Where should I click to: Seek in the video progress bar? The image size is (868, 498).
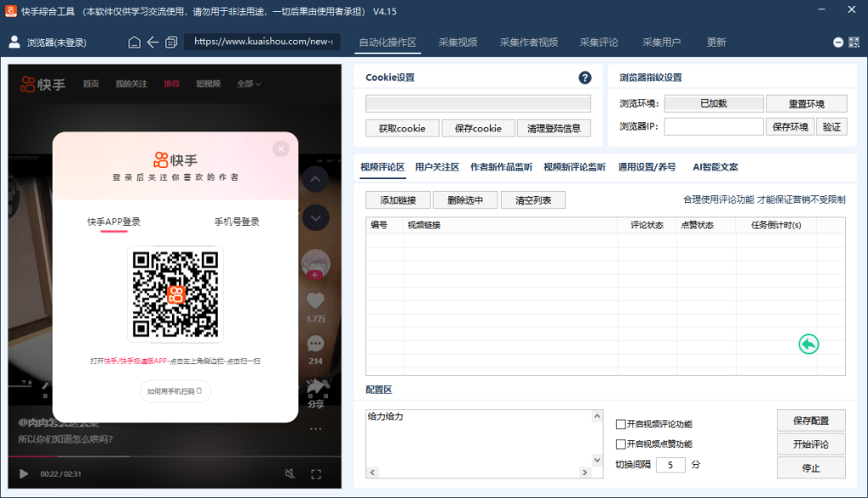click(175, 456)
